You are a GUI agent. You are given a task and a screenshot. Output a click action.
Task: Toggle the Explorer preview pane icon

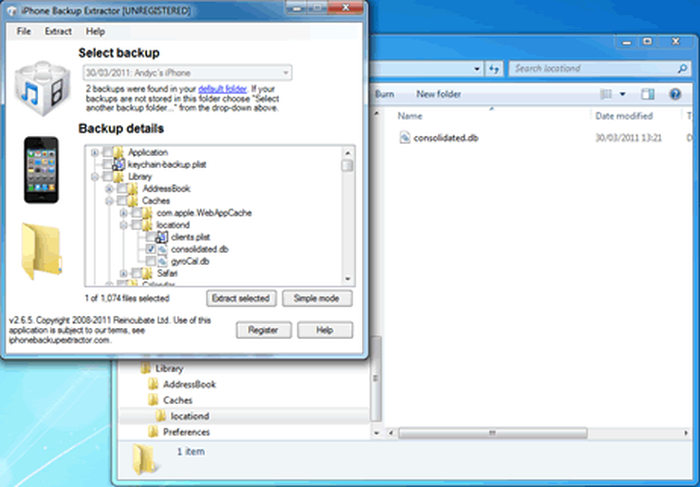[x=647, y=94]
